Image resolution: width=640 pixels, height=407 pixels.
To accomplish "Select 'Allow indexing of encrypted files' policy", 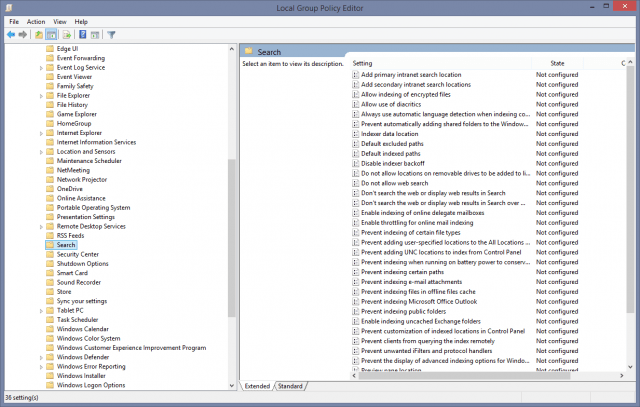I will pyautogui.click(x=406, y=94).
